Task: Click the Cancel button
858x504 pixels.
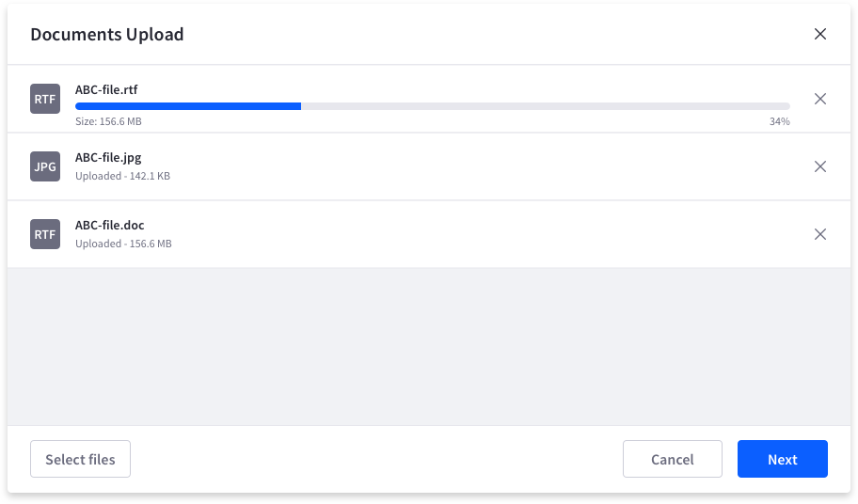Action: [x=672, y=459]
